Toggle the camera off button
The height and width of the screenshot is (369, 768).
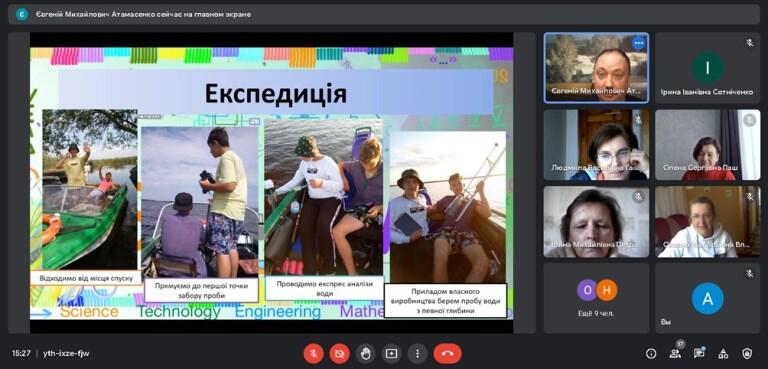coord(339,353)
